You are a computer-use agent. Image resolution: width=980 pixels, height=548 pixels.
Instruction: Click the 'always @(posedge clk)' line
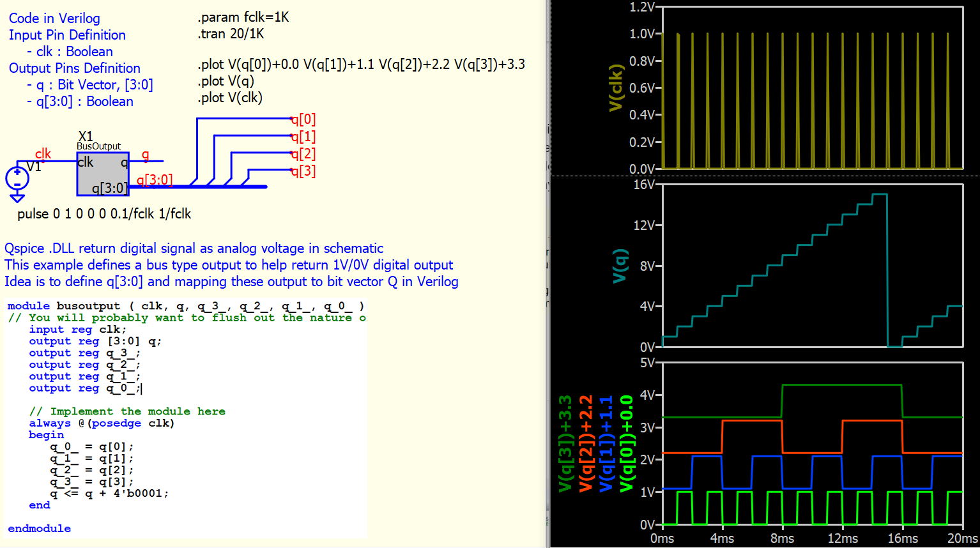pyautogui.click(x=102, y=423)
